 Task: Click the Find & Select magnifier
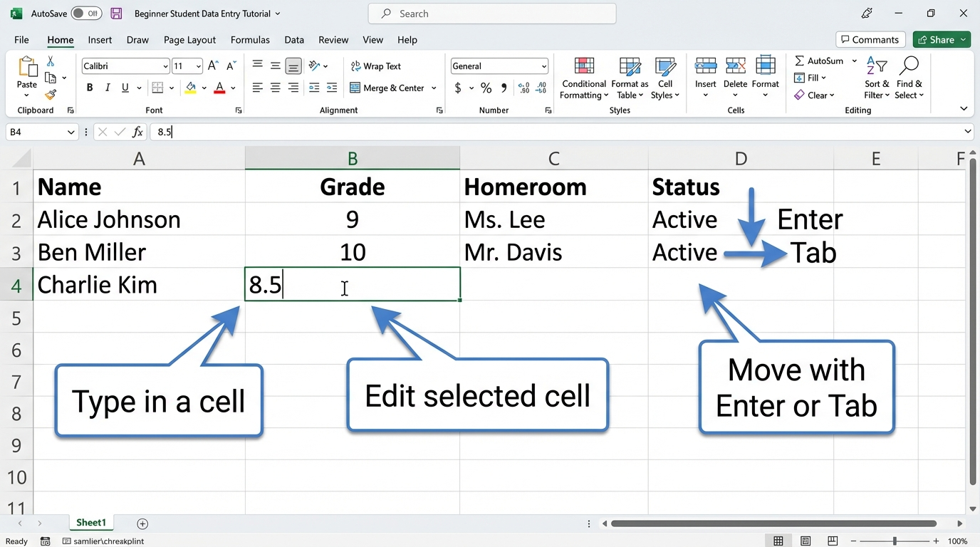[x=909, y=78]
